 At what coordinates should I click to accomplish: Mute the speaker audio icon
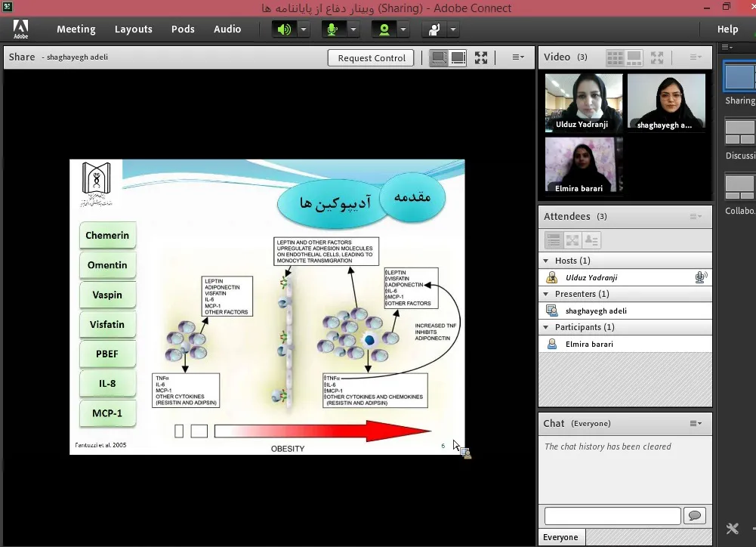(x=284, y=29)
